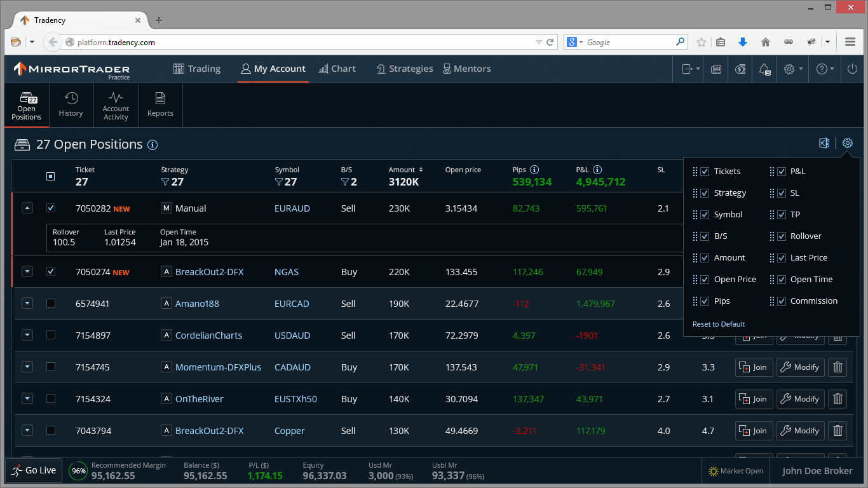Go to Trading tab
Viewport: 868px width, 488px height.
[x=197, y=69]
